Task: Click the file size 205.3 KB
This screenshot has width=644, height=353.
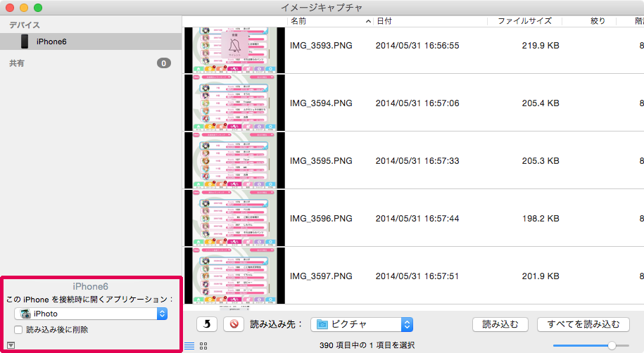Action: click(541, 160)
